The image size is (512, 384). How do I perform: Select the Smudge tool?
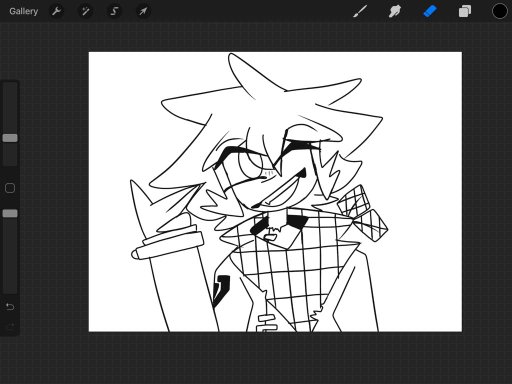(x=395, y=11)
